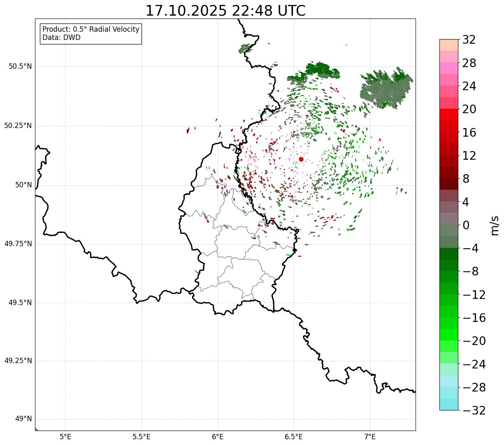
Task: Click the bright red colorbar segment below 20
Action: coord(448,114)
